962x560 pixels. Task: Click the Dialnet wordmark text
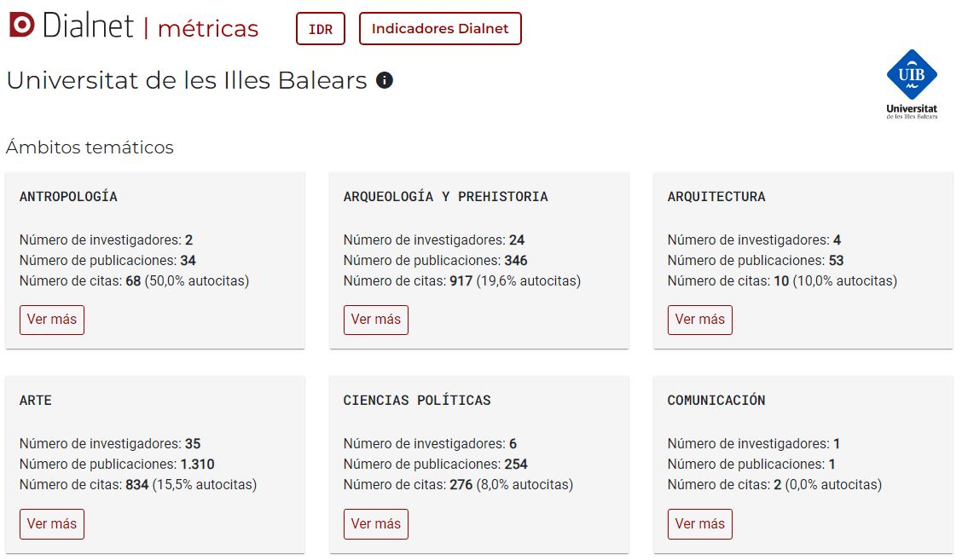(x=88, y=26)
